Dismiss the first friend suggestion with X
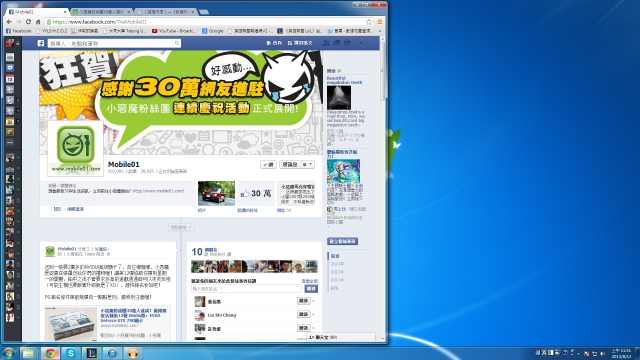 tap(314, 301)
